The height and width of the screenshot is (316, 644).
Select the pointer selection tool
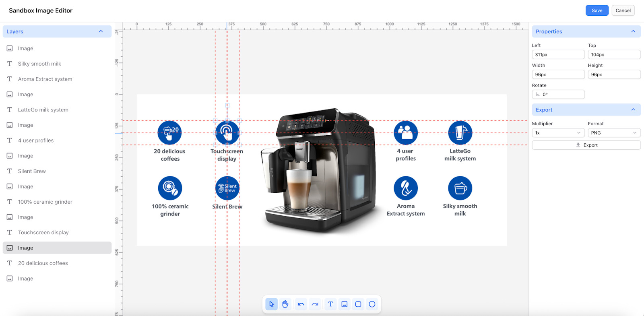272,304
